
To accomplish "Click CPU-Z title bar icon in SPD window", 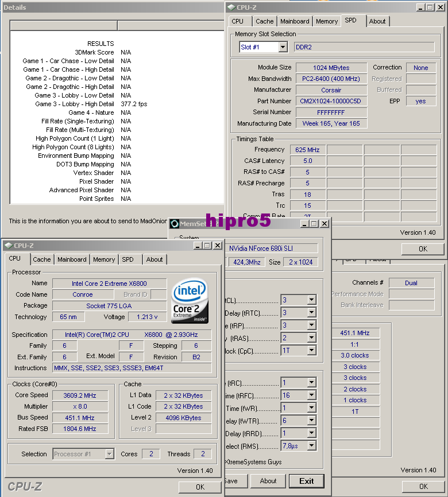I will (231, 7).
